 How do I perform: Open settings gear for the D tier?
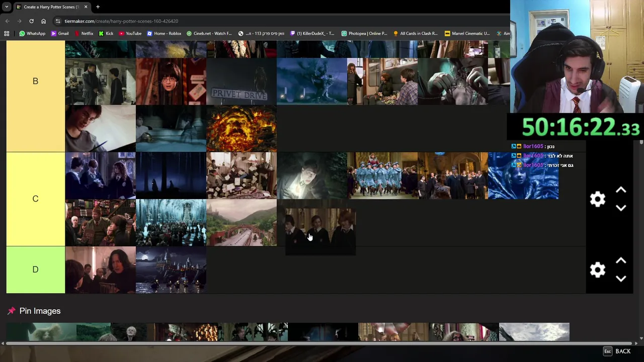[598, 270]
